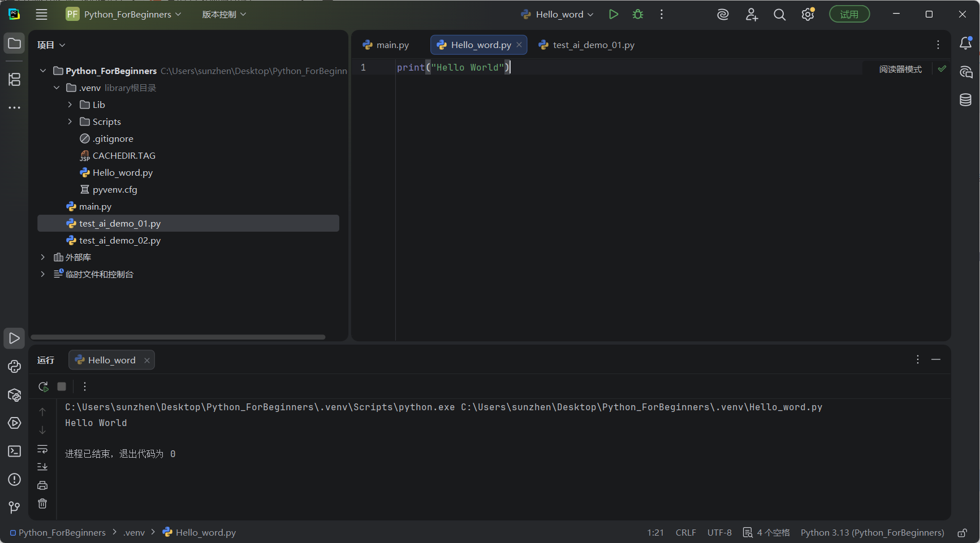Image resolution: width=980 pixels, height=543 pixels.
Task: Close the Hello_word.py editor tab
Action: pyautogui.click(x=519, y=45)
